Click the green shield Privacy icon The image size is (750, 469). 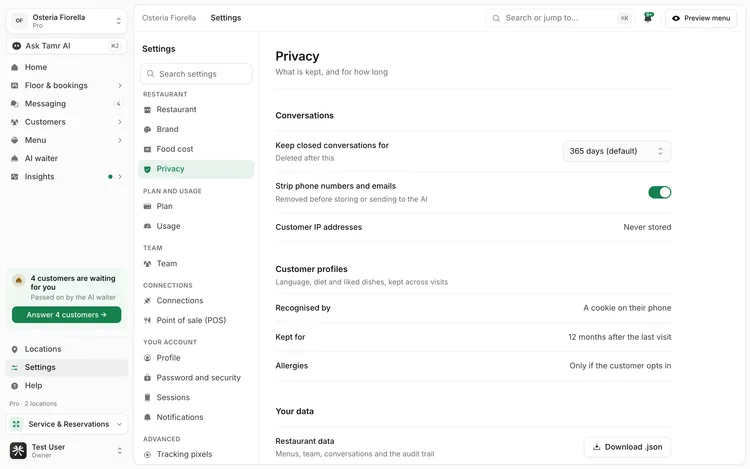pos(147,169)
